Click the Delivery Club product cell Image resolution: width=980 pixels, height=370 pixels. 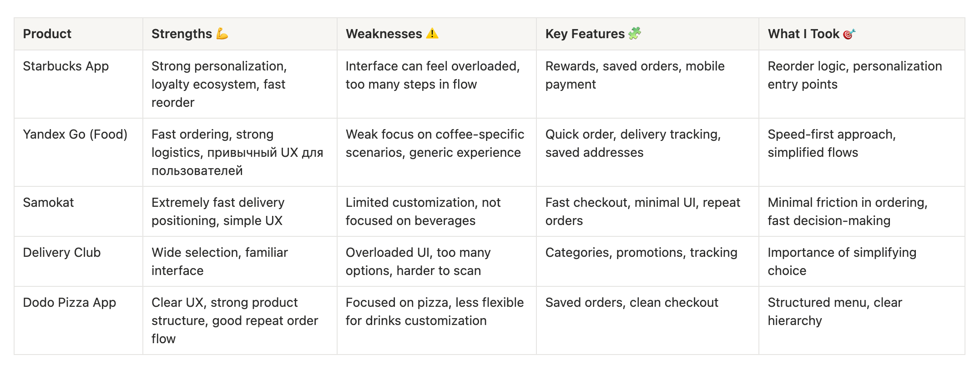62,253
